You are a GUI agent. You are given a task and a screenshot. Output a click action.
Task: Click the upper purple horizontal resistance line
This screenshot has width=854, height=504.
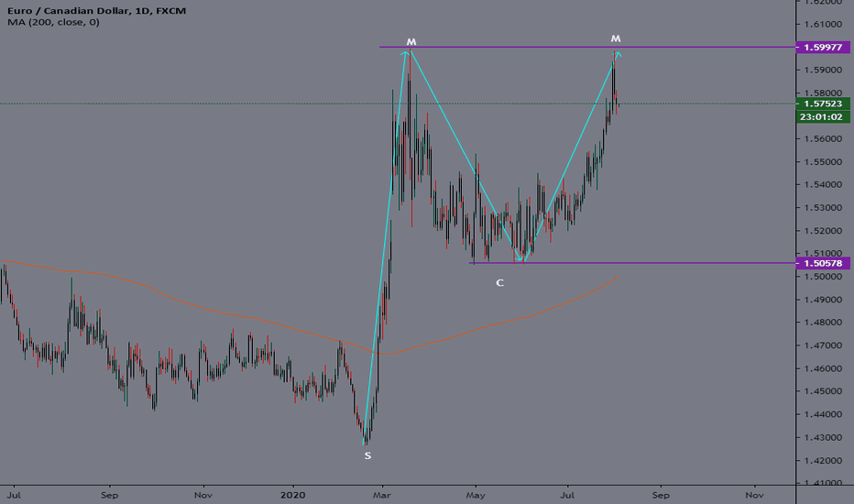(587, 48)
